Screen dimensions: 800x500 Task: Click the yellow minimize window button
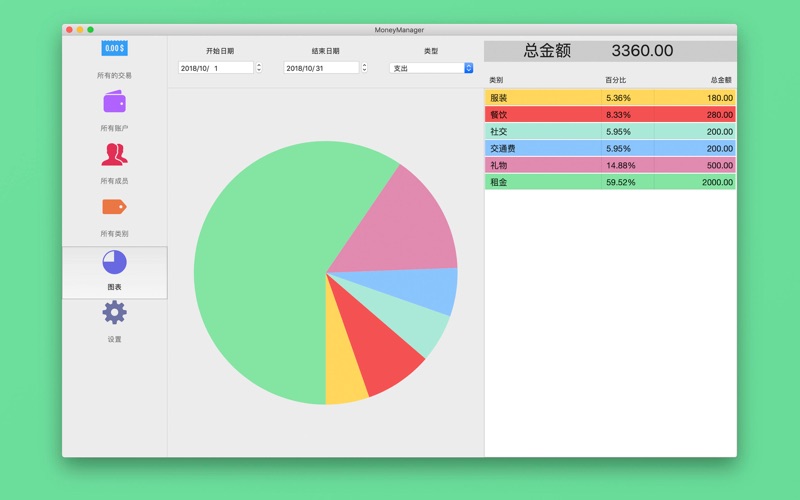(80, 30)
